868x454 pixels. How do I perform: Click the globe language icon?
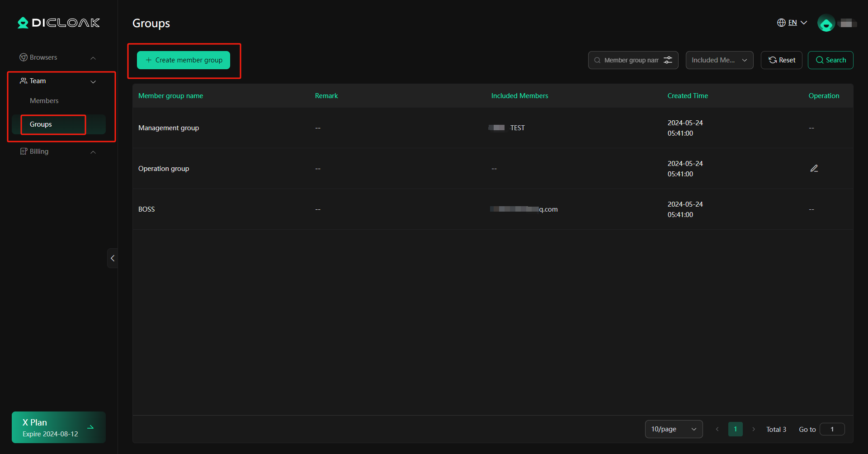tap(782, 22)
